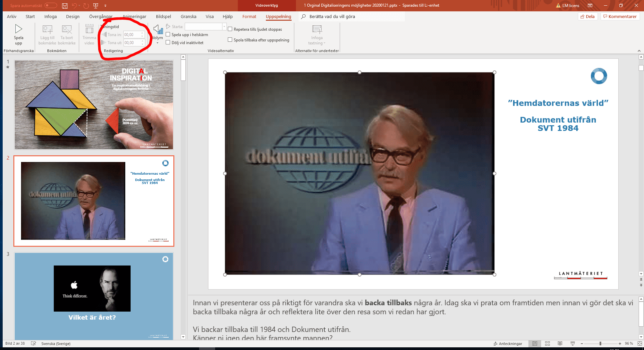Click the save disk icon in title bar
The image size is (644, 350).
[65, 6]
